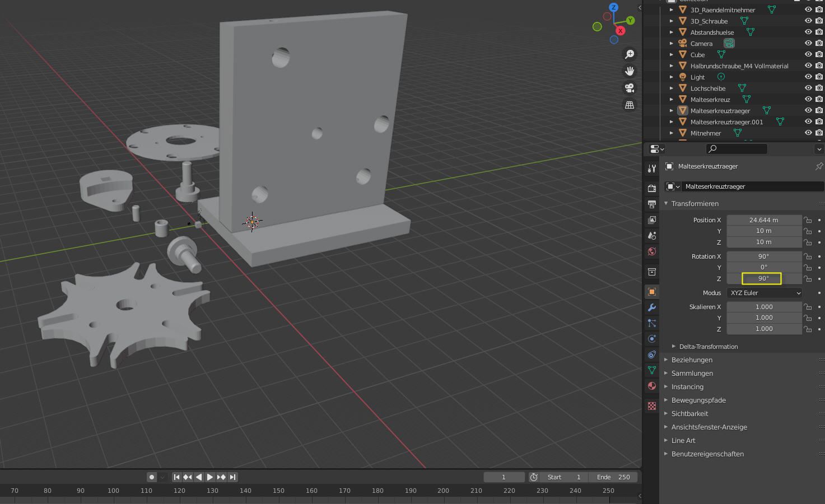Expand Mitnehmer in outliner
This screenshot has width=825, height=504.
tap(672, 133)
